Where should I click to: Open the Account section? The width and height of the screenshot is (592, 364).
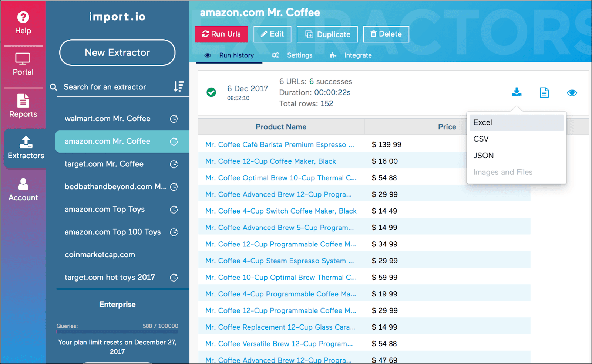23,190
